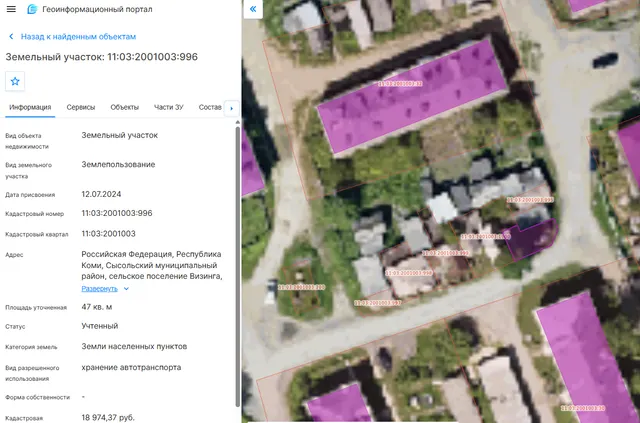Show more tabs with right arrow
This screenshot has width=640, height=423.
point(232,108)
